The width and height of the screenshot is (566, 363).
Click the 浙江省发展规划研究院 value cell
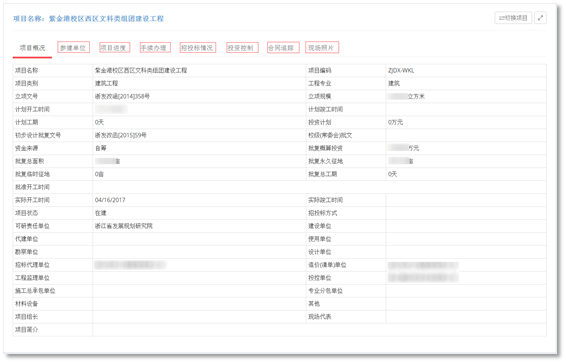coord(199,226)
